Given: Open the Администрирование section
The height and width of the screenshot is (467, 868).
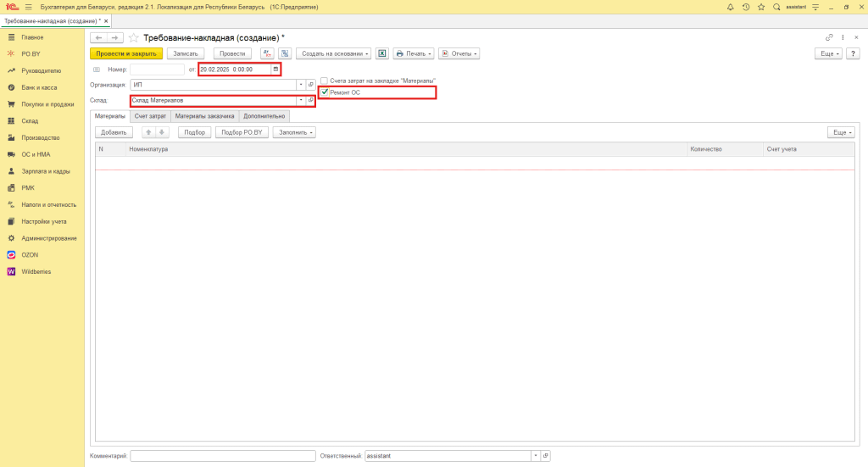Looking at the screenshot, I should [x=49, y=238].
